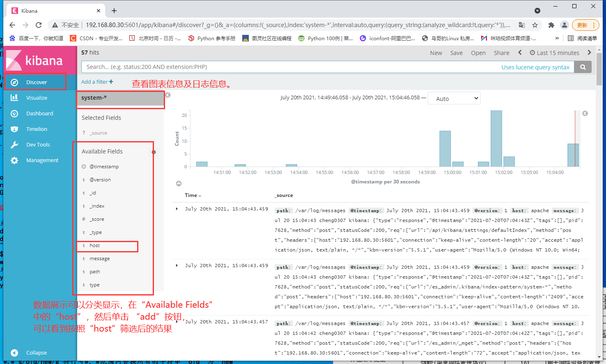
Task: Open the browser extensions puzzle icon
Action: 551,25
